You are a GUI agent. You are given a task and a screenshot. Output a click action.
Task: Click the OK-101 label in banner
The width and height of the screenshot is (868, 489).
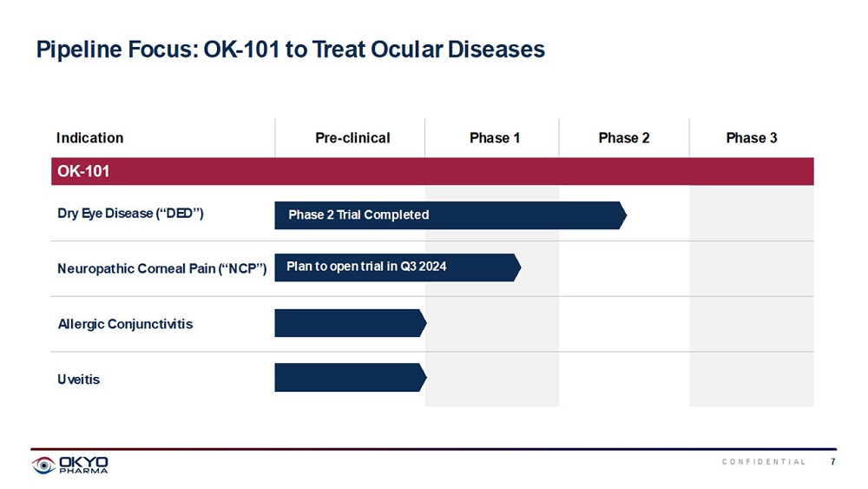83,171
